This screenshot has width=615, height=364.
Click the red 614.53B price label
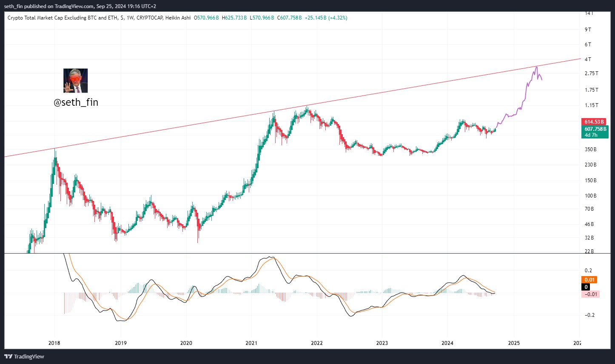[x=594, y=122]
